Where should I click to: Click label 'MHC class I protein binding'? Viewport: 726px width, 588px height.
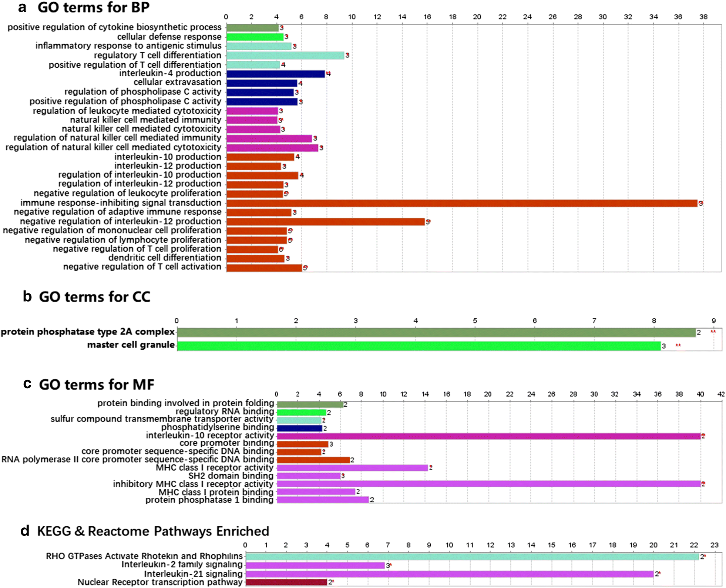click(x=216, y=492)
